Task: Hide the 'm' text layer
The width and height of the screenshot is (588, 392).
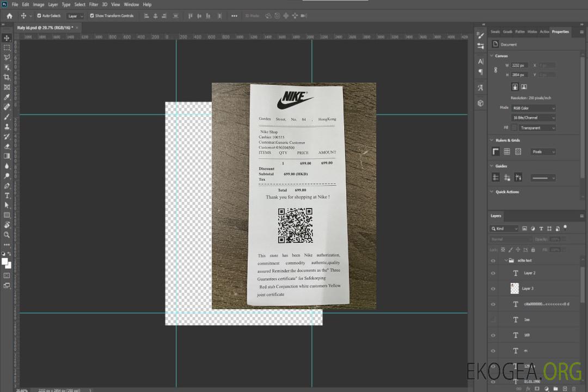Action: 493,351
